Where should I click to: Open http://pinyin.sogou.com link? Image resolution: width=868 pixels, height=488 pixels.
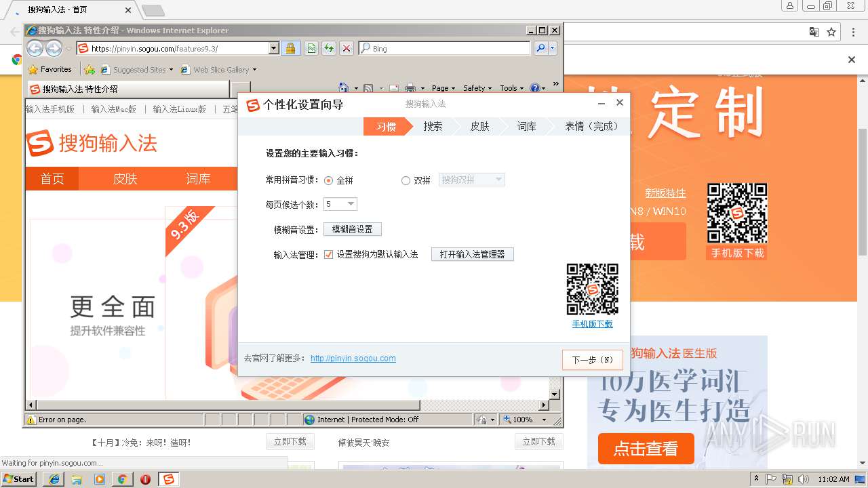[x=353, y=358]
